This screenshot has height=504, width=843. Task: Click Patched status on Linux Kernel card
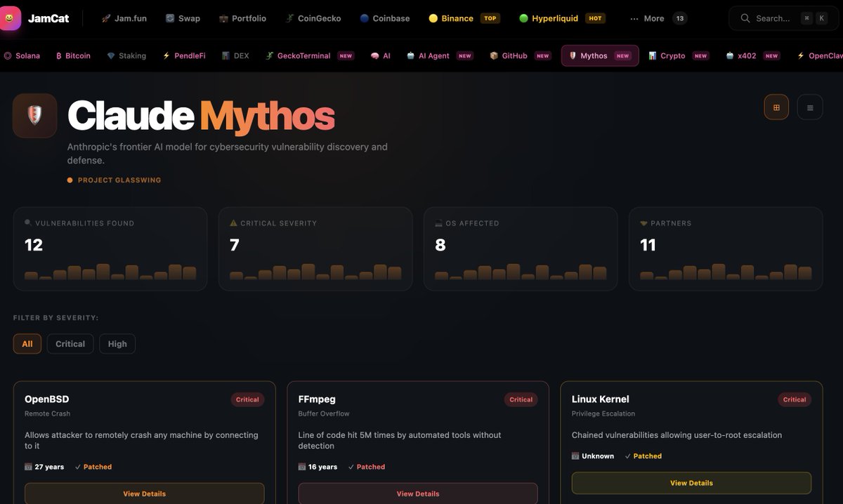pos(643,456)
